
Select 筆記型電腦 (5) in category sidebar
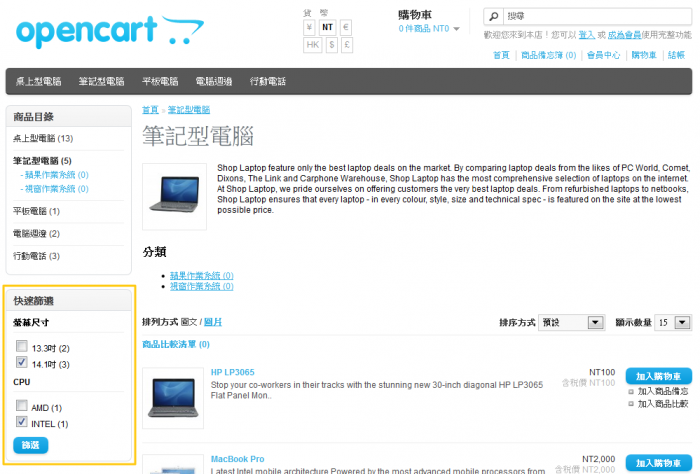point(42,161)
